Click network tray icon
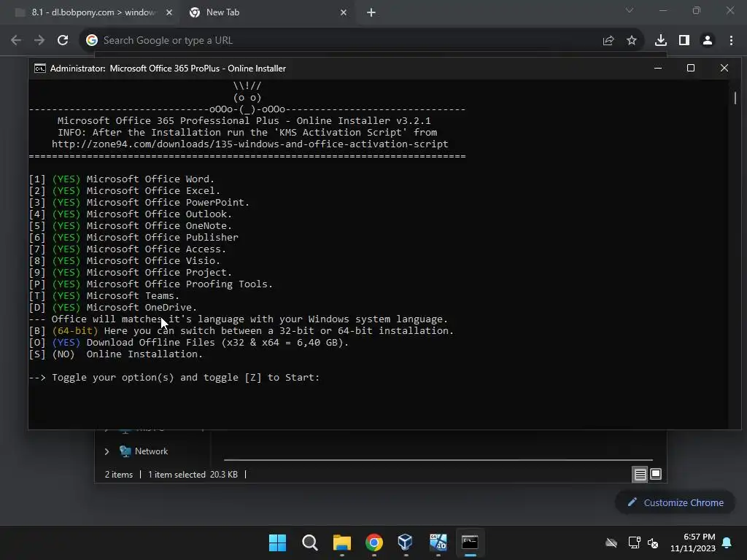This screenshot has height=560, width=747. pos(634,542)
